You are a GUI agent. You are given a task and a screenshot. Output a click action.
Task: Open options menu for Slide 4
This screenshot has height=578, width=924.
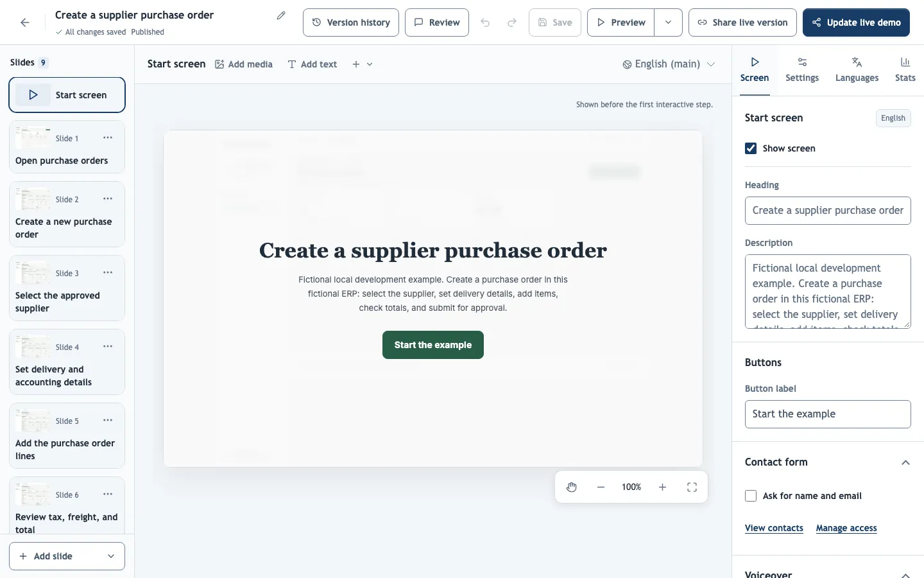tap(108, 347)
